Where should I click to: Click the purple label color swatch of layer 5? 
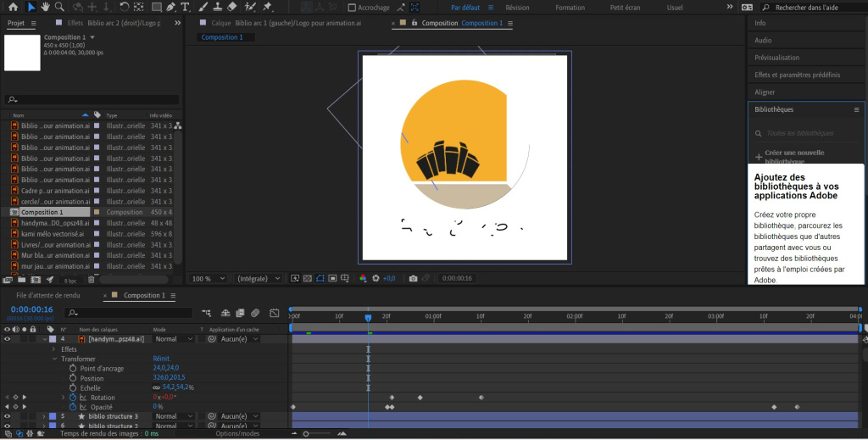(x=53, y=416)
